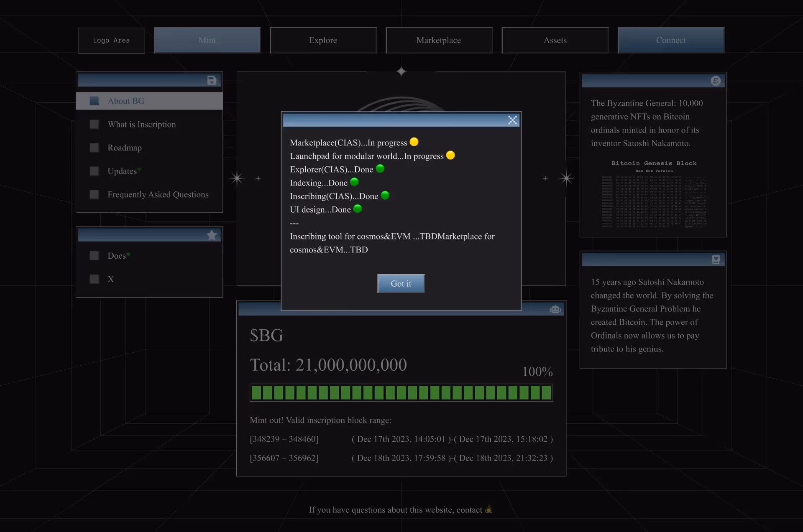Click the green mint progress bar
Viewport: 803px width, 532px height.
[401, 393]
